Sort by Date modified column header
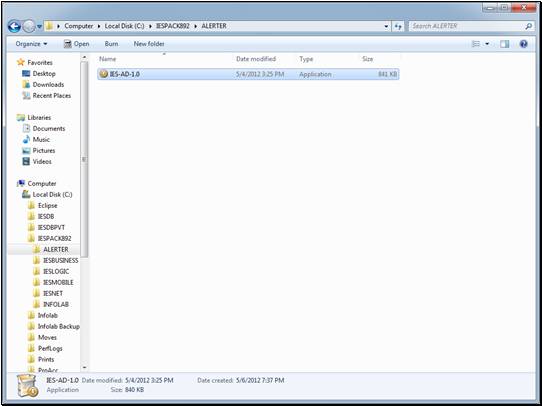Screen dimensions: 542x406 click(256, 59)
